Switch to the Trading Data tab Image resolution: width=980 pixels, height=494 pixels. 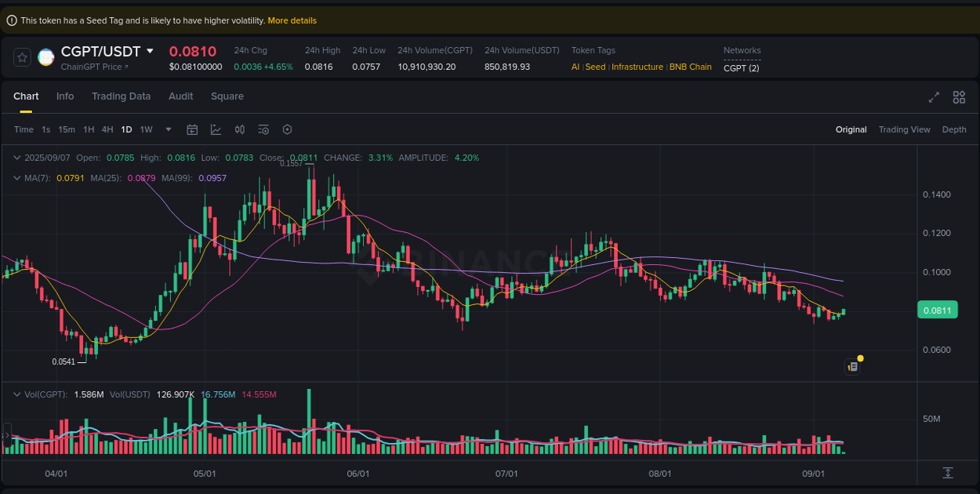(122, 96)
